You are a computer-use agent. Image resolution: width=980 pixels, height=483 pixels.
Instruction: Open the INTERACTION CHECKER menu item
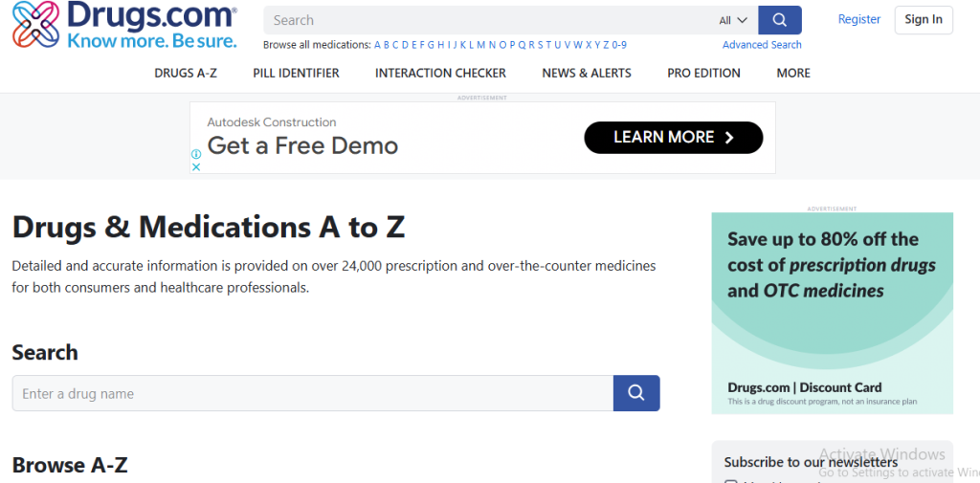point(440,73)
